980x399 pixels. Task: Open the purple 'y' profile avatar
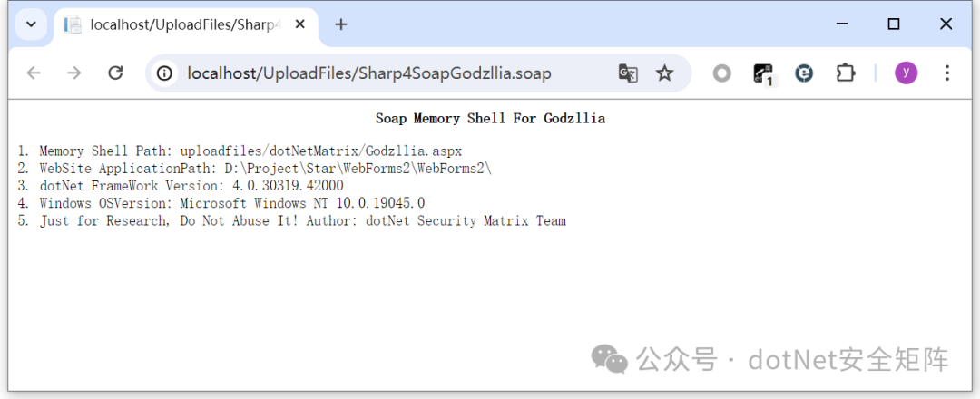(906, 73)
